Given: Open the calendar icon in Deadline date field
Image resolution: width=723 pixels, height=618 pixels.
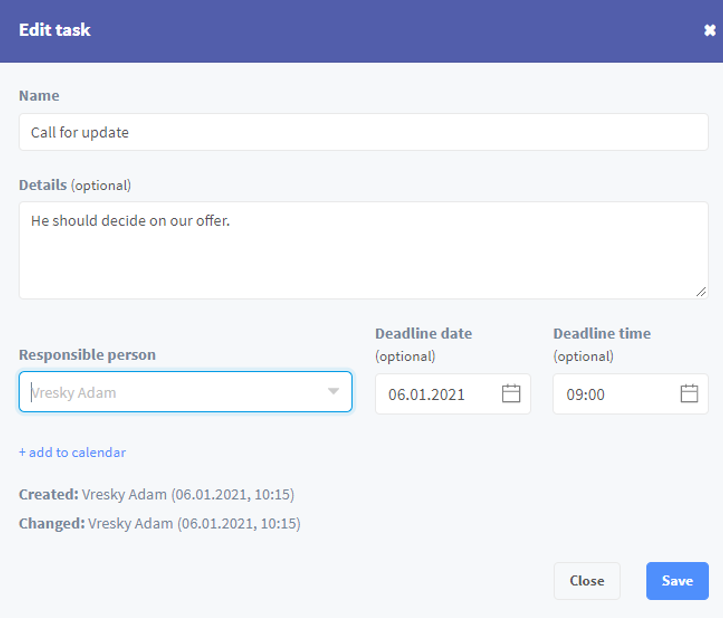Looking at the screenshot, I should coord(510,393).
